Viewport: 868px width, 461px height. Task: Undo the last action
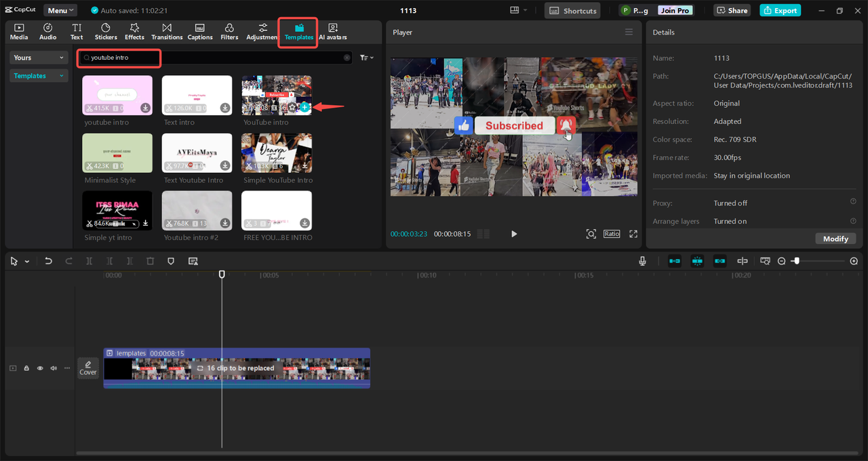[48, 261]
